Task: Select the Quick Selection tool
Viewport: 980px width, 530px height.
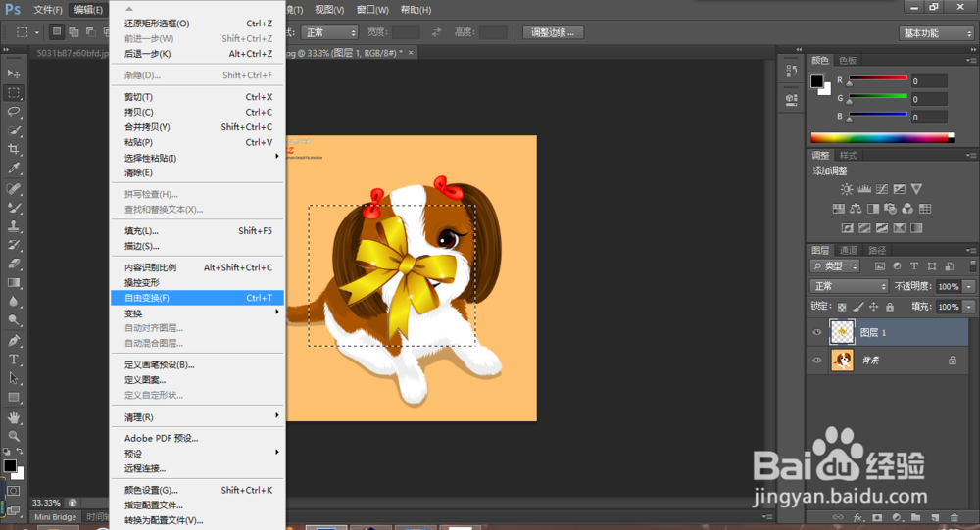Action: coord(14,130)
